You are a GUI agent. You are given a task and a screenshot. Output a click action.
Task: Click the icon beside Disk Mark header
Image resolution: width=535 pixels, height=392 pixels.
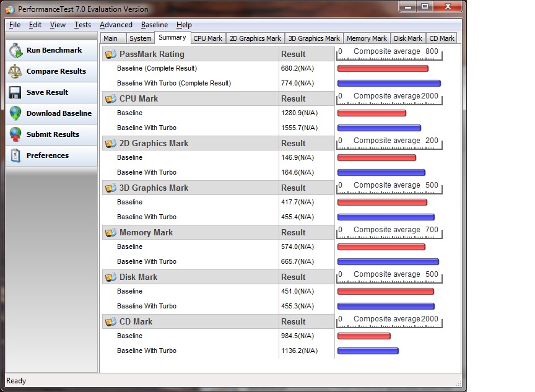tap(111, 277)
